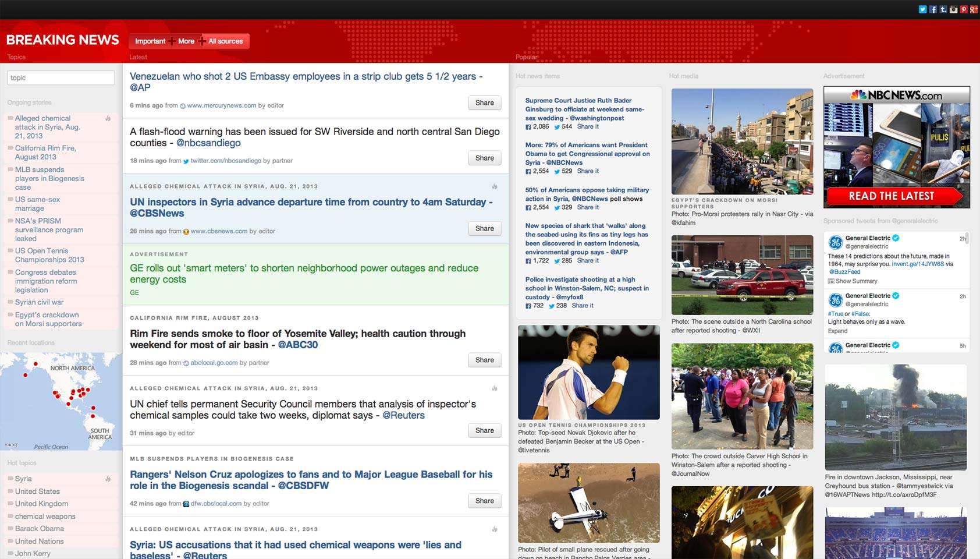Viewport: 980px width, 559px height.
Task: Select the All sources filter
Action: click(226, 41)
